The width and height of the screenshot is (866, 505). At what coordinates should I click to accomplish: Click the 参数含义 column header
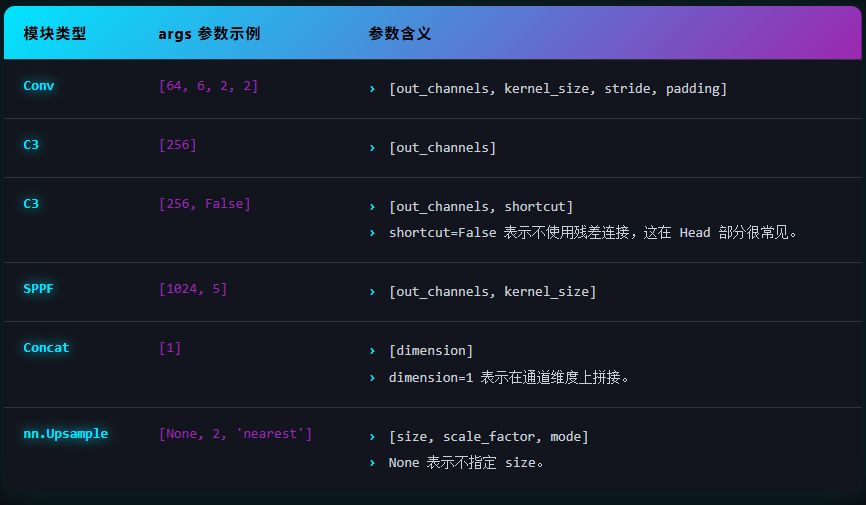[399, 34]
